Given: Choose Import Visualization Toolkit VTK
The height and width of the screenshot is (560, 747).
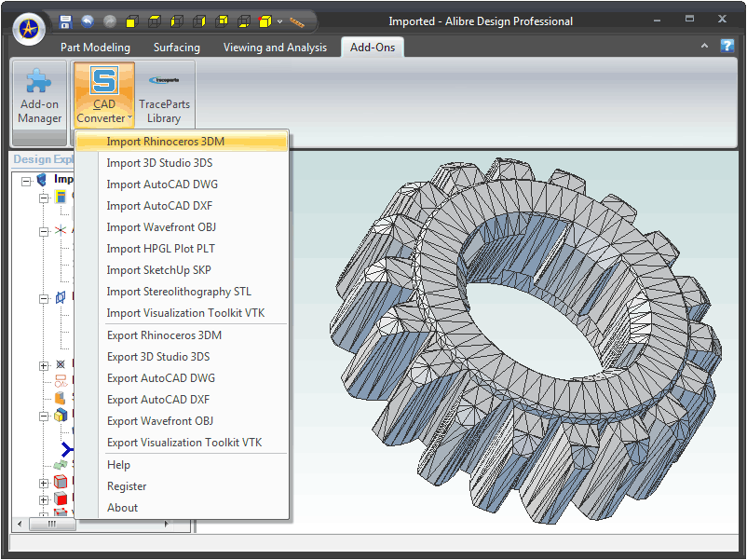Looking at the screenshot, I should tap(182, 313).
